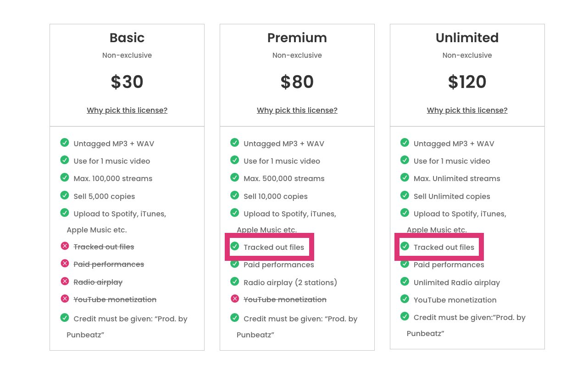Image resolution: width=588 pixels, height=375 pixels.
Task: Click green check beside Premium Paid performances
Action: tap(235, 264)
